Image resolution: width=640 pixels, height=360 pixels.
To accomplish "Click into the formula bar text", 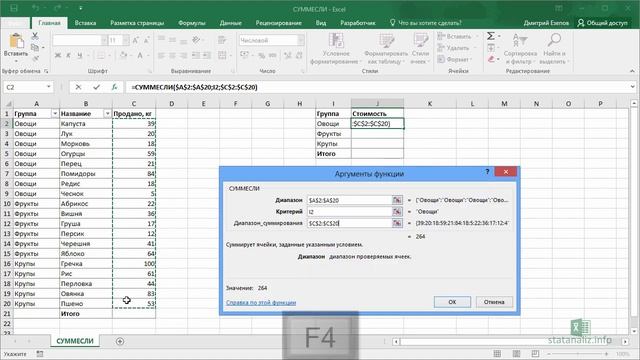I will pyautogui.click(x=194, y=87).
